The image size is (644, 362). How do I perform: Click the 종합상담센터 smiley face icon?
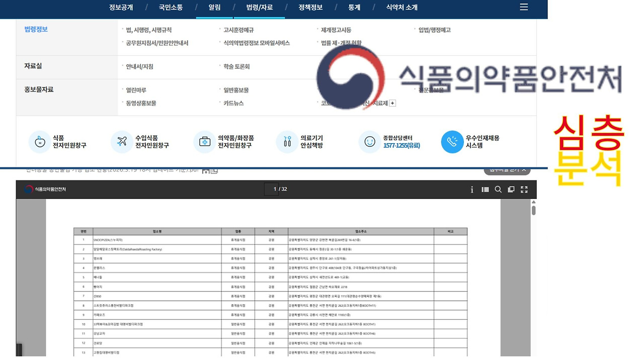pos(370,142)
